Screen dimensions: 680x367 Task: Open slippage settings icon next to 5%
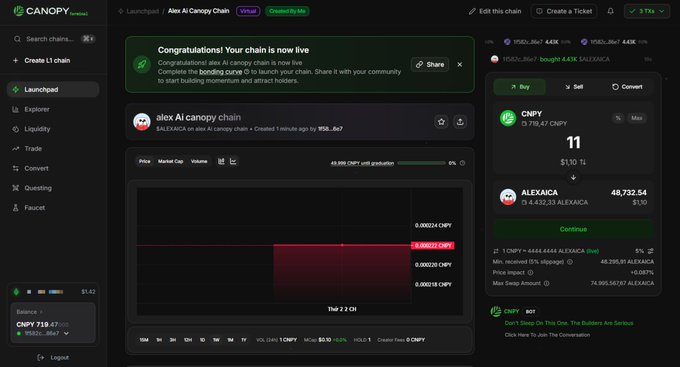point(651,251)
